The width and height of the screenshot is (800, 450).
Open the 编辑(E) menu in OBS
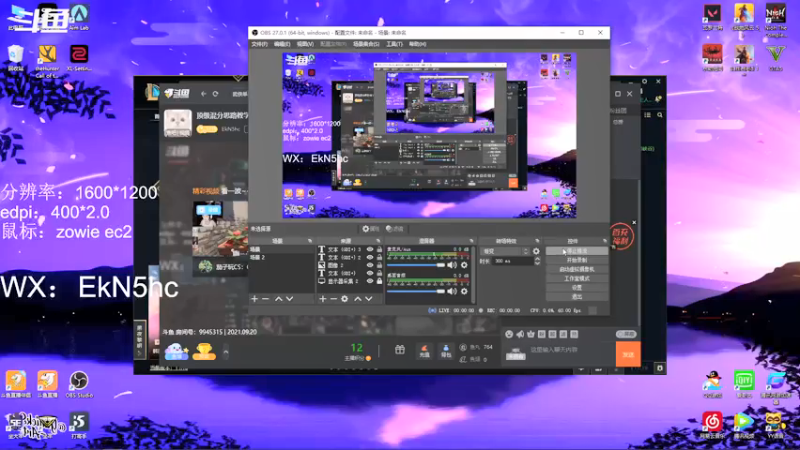pyautogui.click(x=282, y=44)
